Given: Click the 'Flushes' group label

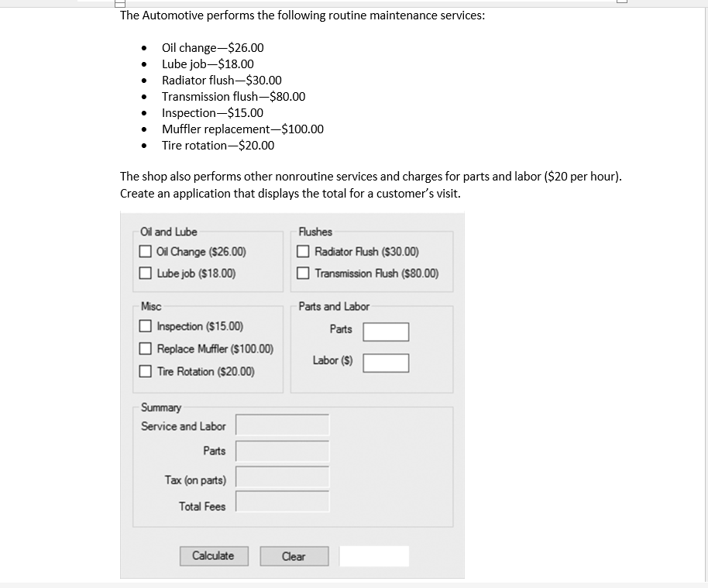Looking at the screenshot, I should pyautogui.click(x=315, y=232).
